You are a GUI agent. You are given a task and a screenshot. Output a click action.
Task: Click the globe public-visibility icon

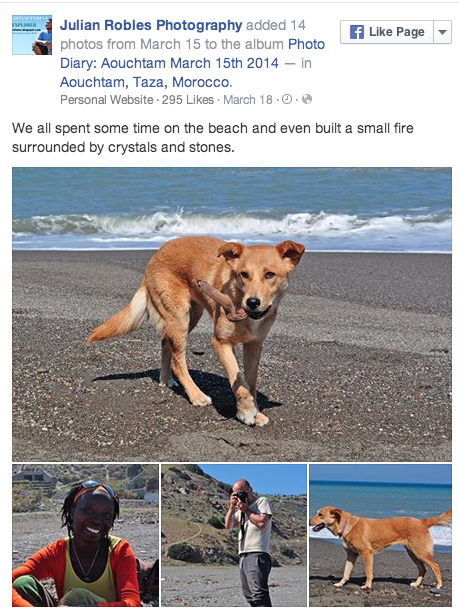tap(307, 99)
